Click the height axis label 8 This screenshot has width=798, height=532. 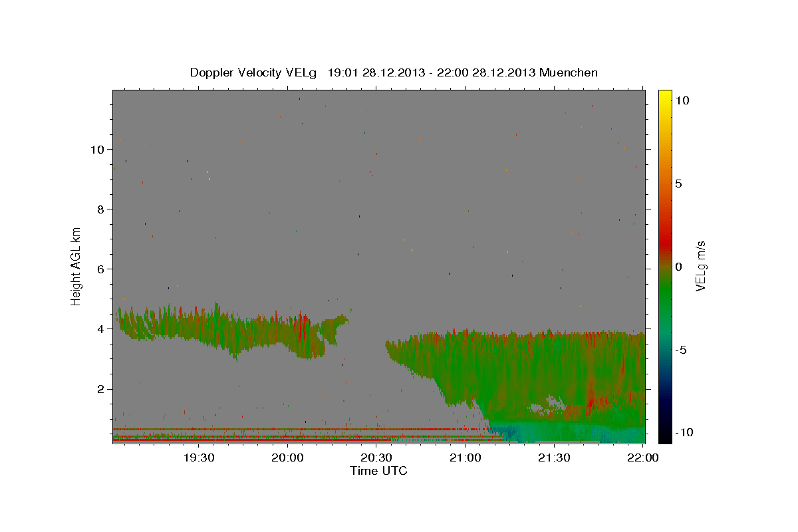(x=99, y=209)
